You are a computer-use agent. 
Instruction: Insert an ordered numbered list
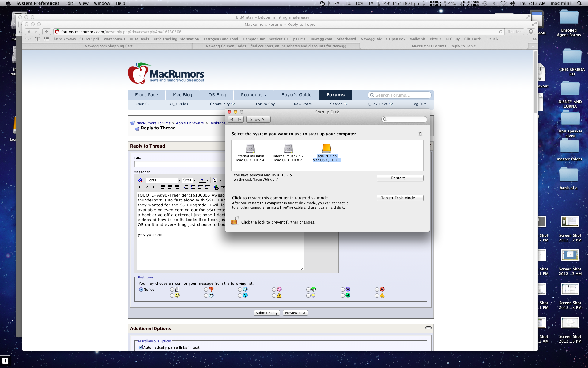tap(186, 187)
